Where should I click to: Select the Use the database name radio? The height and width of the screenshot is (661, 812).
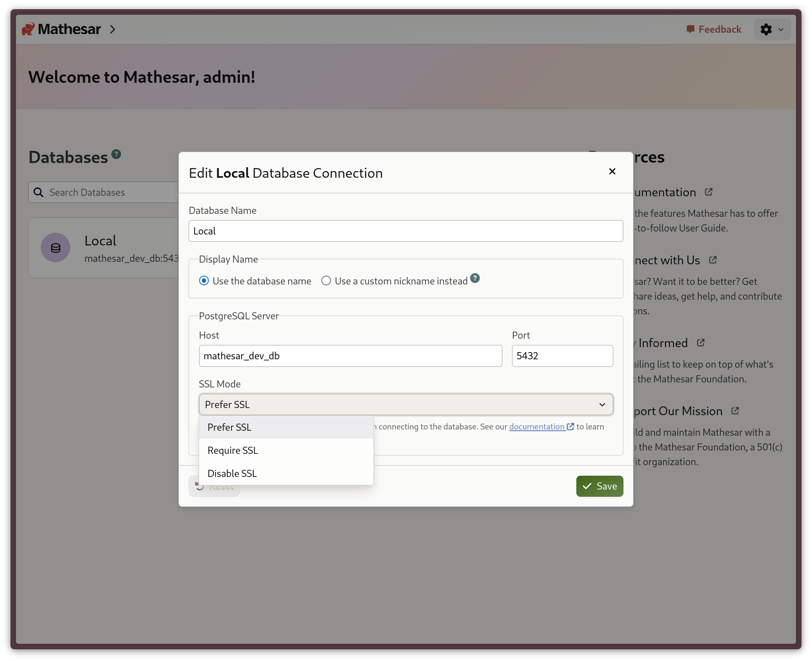click(204, 281)
